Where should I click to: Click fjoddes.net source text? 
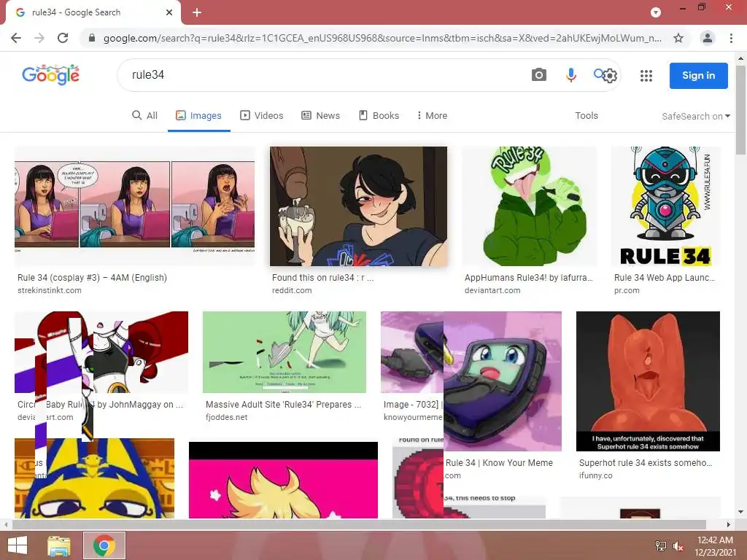click(227, 417)
